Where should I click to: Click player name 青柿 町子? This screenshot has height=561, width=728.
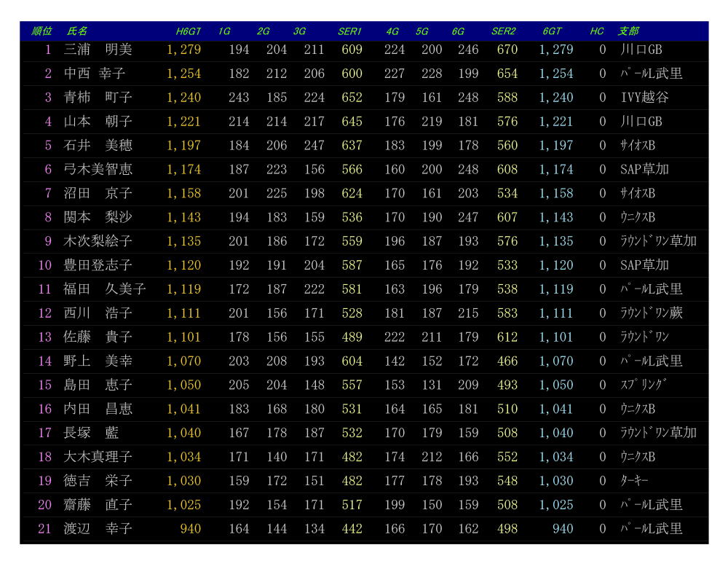pyautogui.click(x=98, y=97)
